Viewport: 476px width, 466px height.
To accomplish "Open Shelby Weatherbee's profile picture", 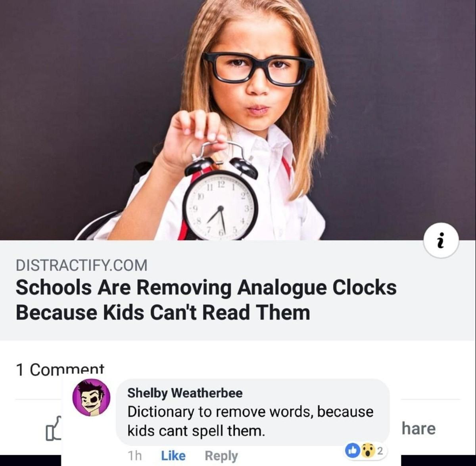I will coord(91,397).
